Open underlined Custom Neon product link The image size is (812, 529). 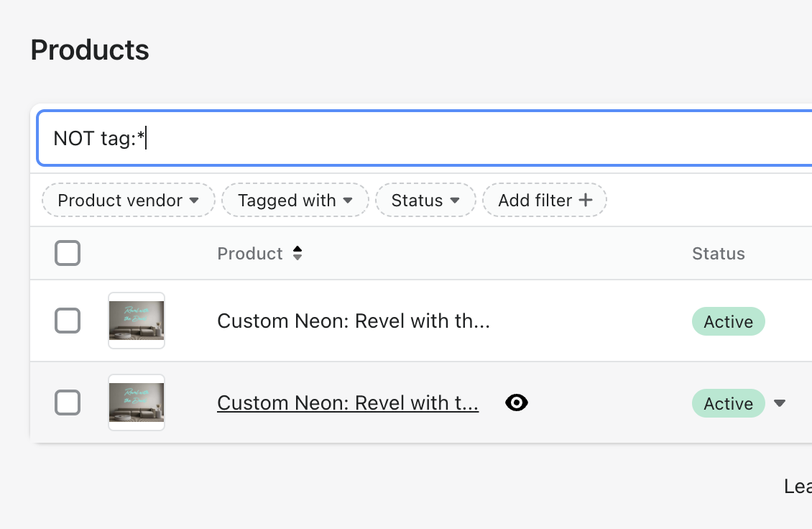[348, 403]
